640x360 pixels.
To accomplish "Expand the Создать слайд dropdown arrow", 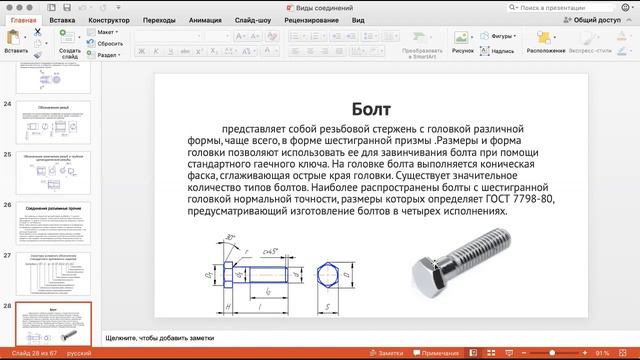I will coord(79,37).
